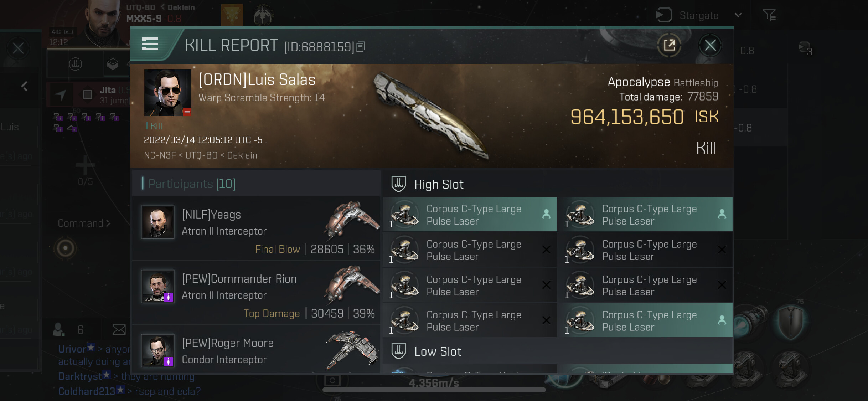
Task: Open the kill report hamburger menu
Action: coord(150,45)
